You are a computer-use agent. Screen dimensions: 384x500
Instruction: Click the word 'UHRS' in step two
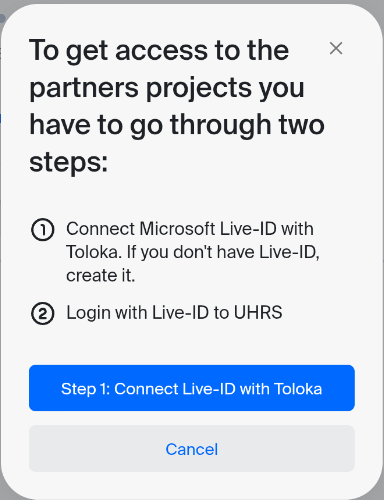[258, 313]
